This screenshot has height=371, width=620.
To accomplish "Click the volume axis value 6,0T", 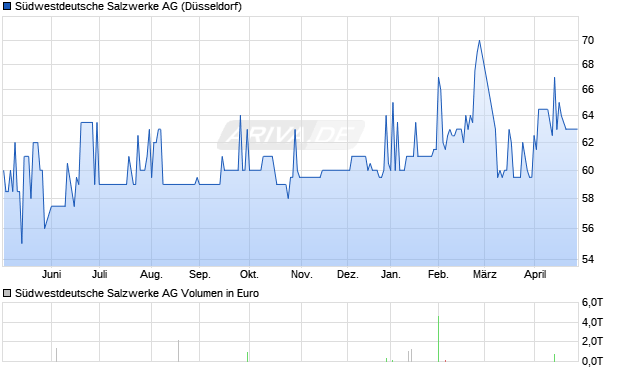I will pos(592,303).
